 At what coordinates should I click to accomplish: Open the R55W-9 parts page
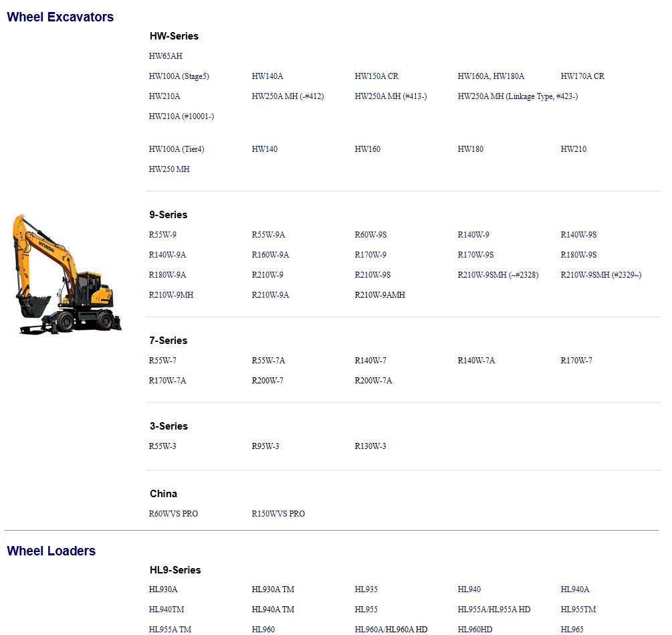tap(164, 235)
